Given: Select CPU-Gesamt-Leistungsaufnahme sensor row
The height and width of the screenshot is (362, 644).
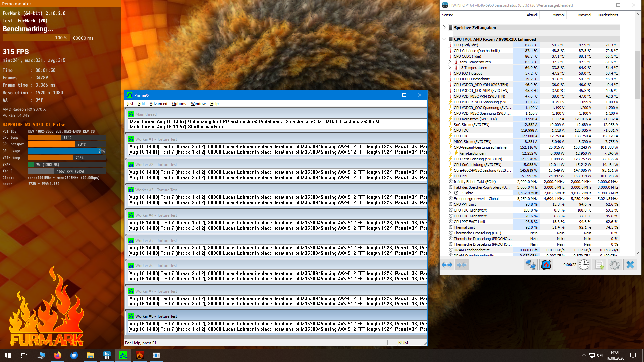Looking at the screenshot, I should (534, 147).
